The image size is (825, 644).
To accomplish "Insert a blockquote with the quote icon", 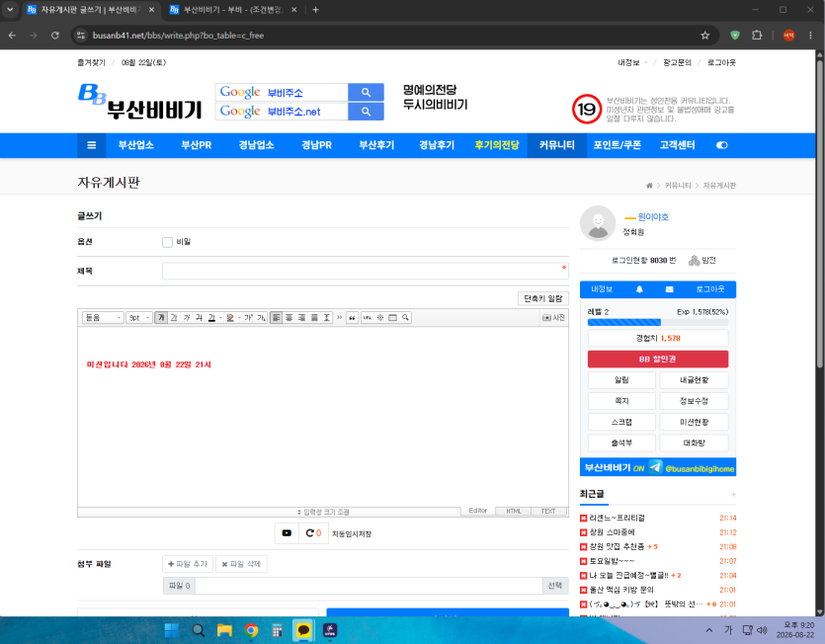I will pos(352,318).
